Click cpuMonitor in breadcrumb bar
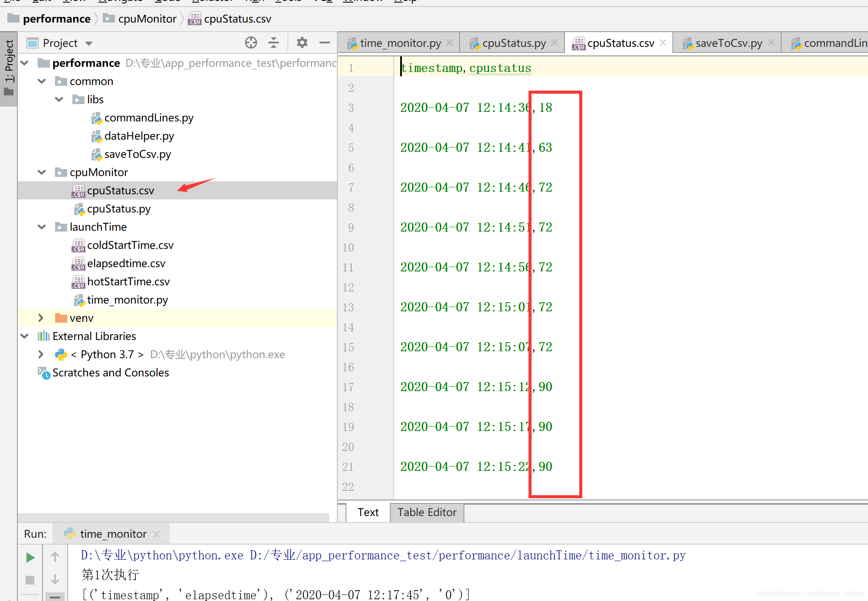 point(147,19)
